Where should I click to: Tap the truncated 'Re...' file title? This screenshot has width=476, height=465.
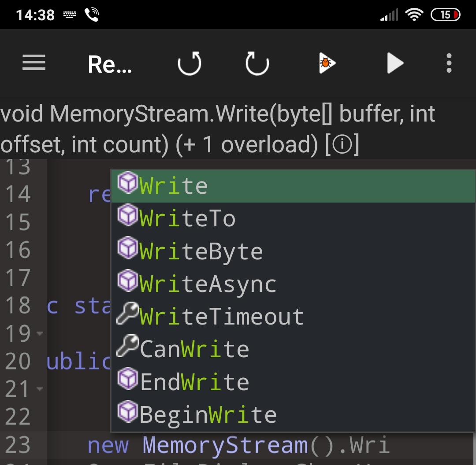pyautogui.click(x=110, y=63)
